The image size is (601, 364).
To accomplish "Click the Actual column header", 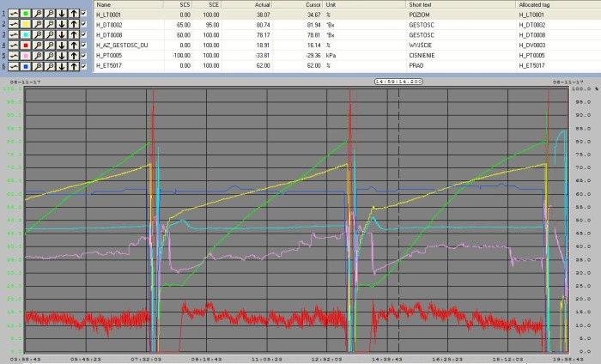I will click(x=246, y=4).
